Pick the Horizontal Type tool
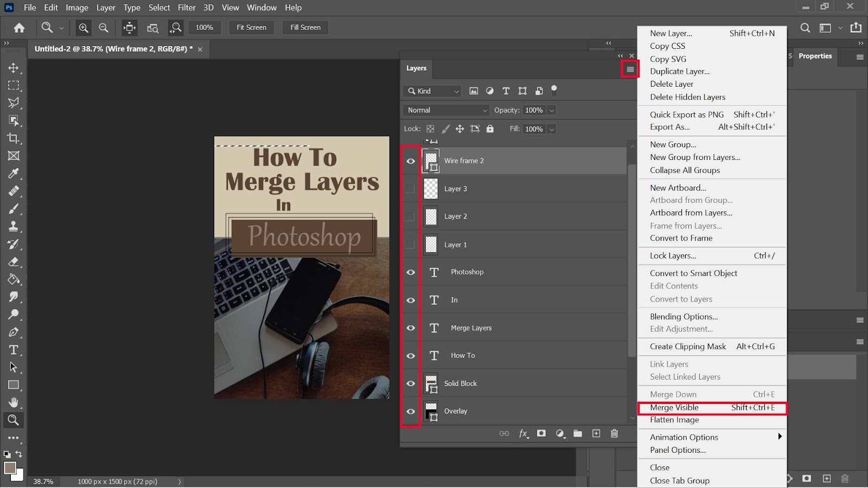The height and width of the screenshot is (488, 868). pyautogui.click(x=14, y=350)
